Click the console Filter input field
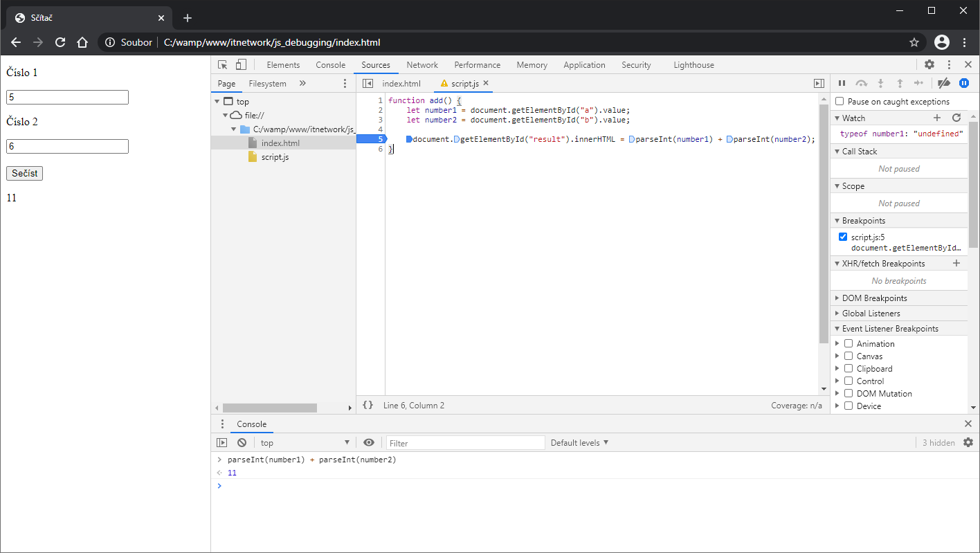This screenshot has width=980, height=553. pos(465,443)
